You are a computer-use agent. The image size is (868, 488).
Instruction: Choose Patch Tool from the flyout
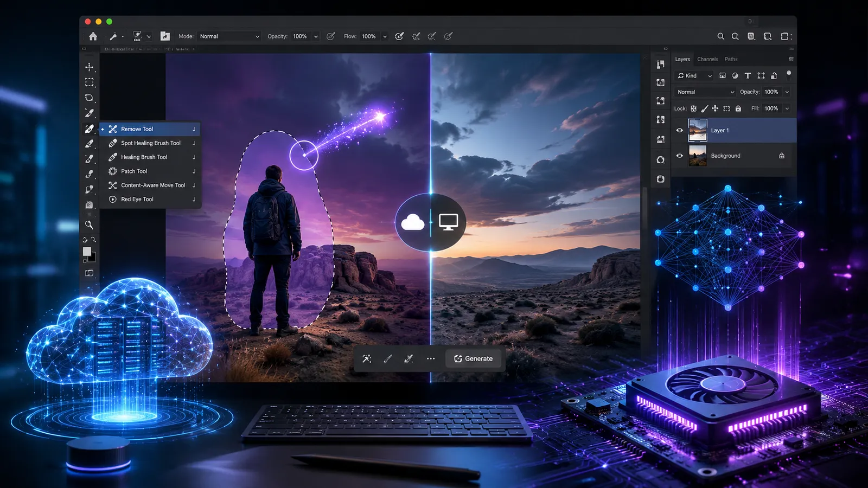(x=150, y=171)
